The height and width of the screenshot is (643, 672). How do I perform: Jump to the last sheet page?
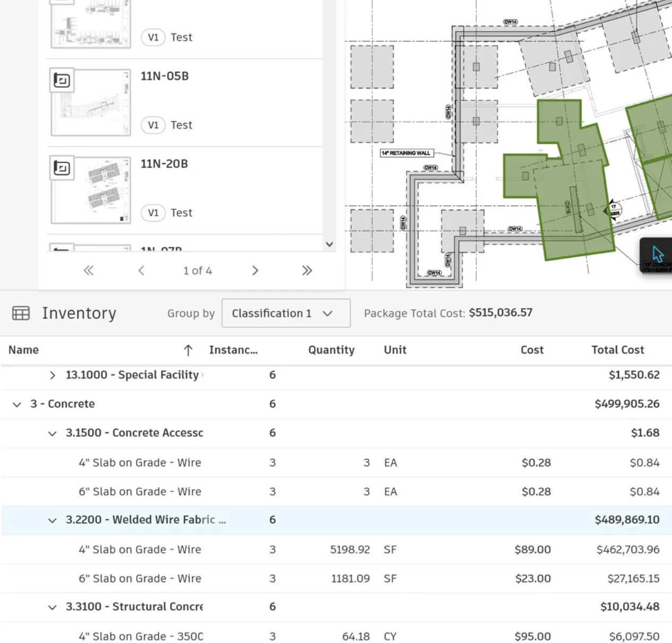[x=307, y=270]
